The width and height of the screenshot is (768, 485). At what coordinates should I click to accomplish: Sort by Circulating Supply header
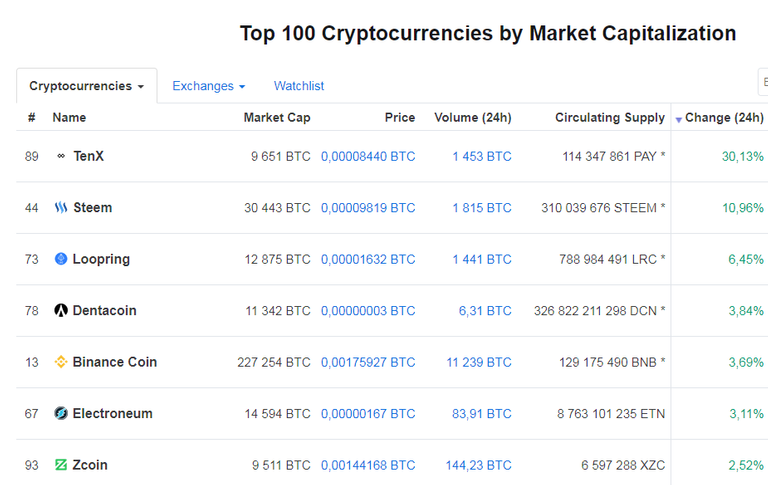(610, 118)
